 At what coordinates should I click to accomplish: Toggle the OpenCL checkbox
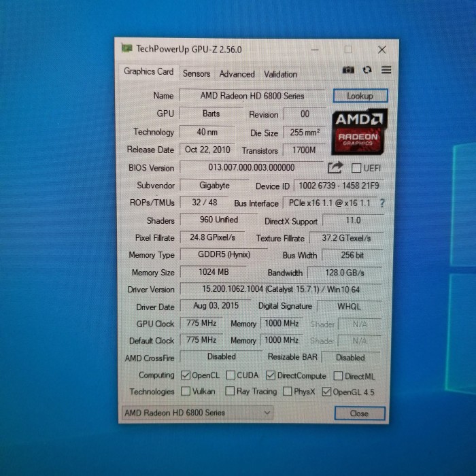tap(185, 375)
